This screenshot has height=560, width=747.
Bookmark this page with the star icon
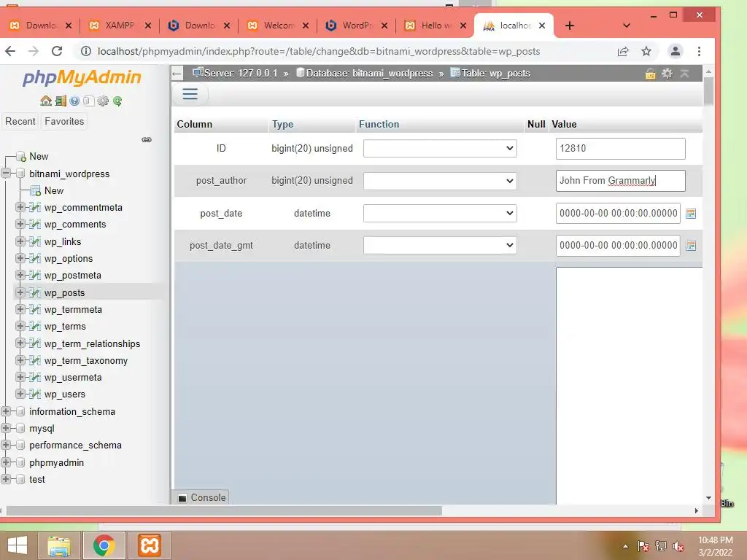(x=646, y=51)
